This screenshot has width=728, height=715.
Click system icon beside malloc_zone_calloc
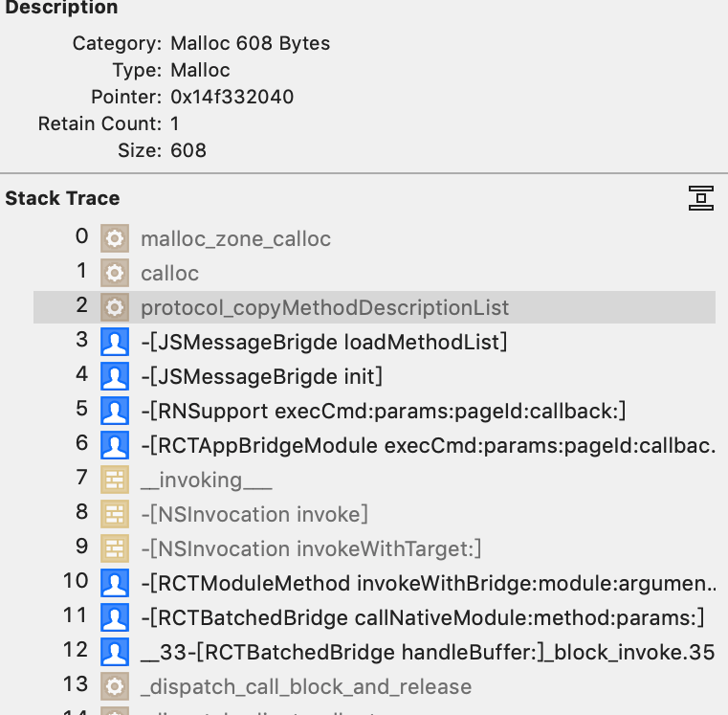115,238
